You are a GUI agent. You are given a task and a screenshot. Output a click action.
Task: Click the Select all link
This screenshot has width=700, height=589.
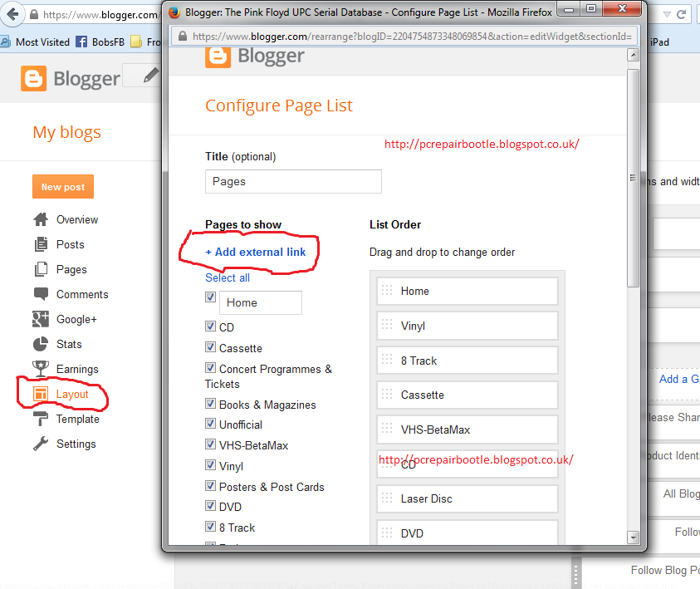point(228,277)
